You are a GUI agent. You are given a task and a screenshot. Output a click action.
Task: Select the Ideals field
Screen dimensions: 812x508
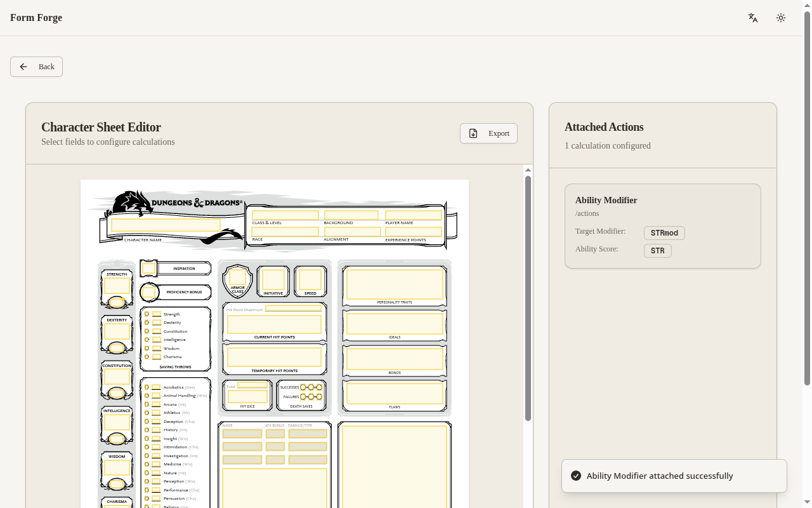(395, 324)
